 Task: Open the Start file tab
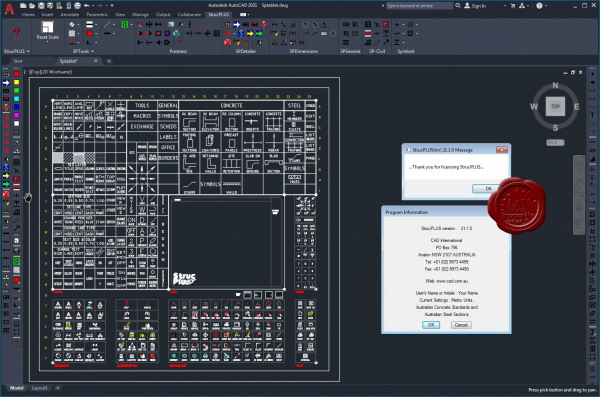coord(18,61)
